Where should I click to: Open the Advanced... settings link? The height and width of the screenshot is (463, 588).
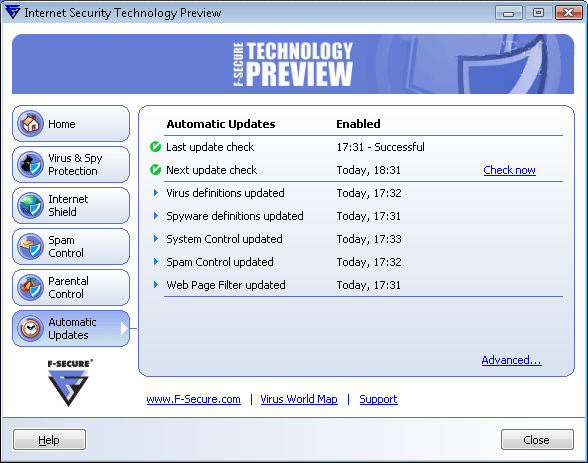click(x=512, y=360)
